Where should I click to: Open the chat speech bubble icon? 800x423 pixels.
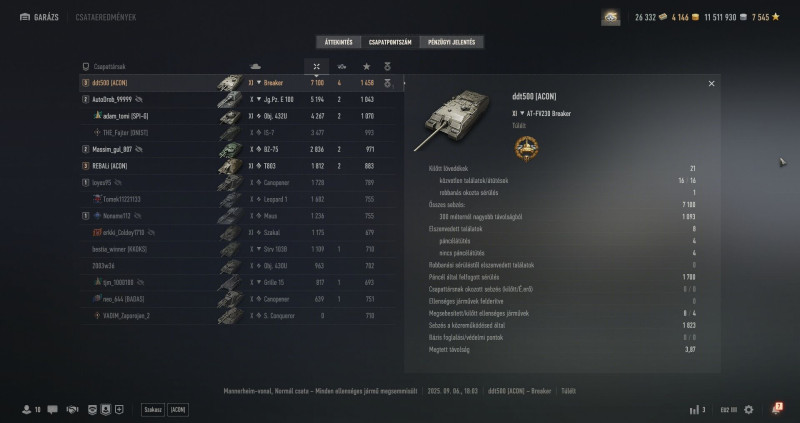coord(53,409)
